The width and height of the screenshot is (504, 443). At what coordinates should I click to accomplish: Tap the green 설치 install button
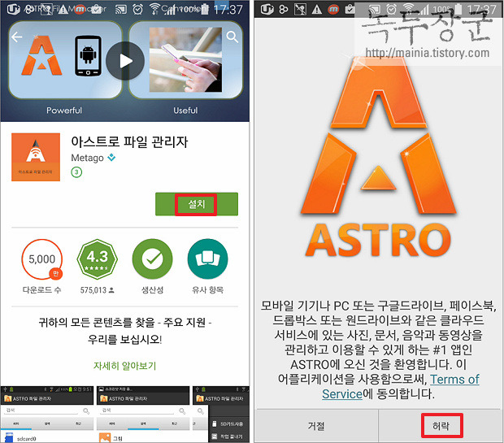click(x=197, y=204)
